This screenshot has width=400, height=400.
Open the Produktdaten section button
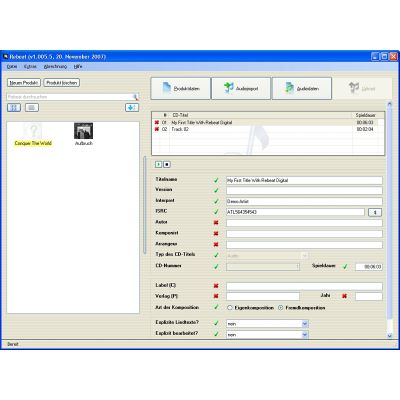click(181, 88)
